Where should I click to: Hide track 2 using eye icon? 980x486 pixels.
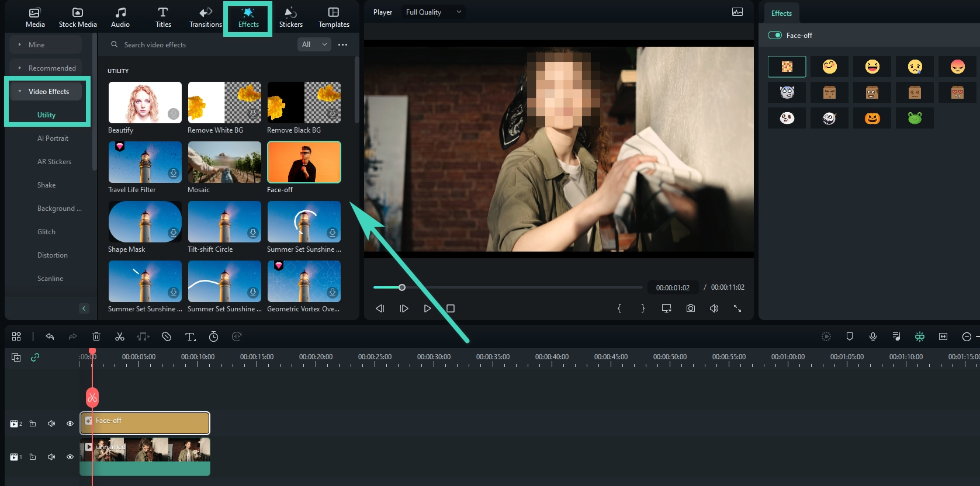(x=70, y=423)
